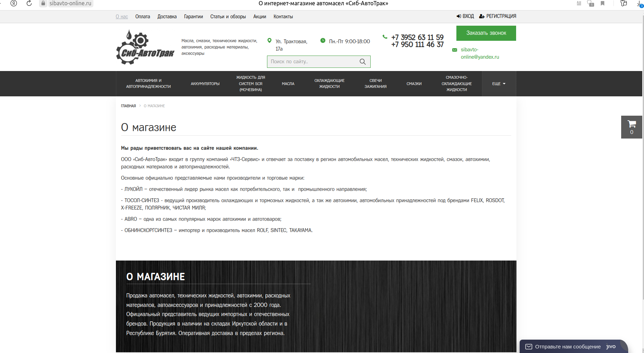Click the page scrollbar
This screenshot has height=353, width=644.
click(x=643, y=158)
